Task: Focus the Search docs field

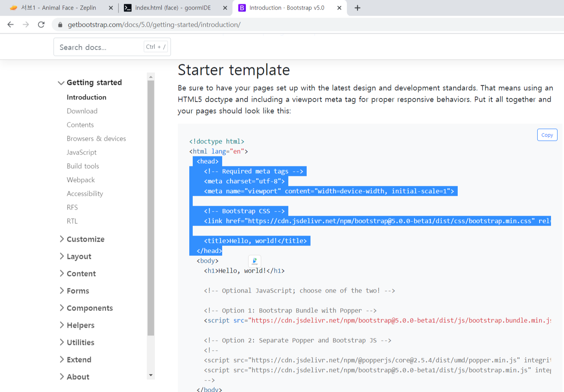Action: 112,47
